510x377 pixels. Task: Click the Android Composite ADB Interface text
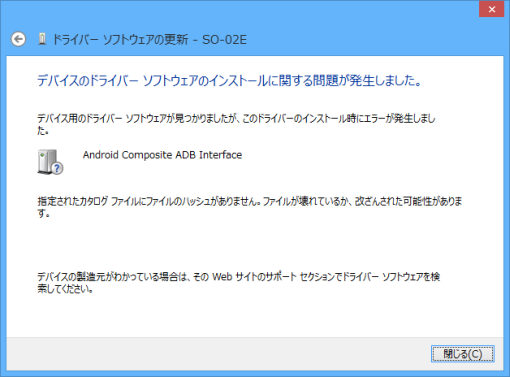162,155
